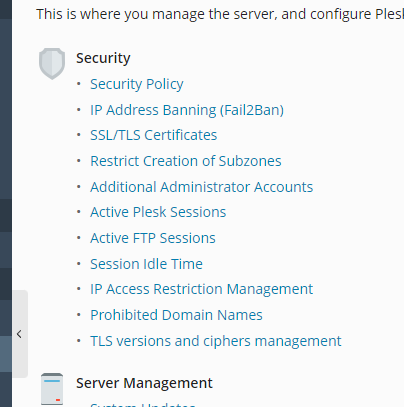The image size is (404, 407).
Task: Open Prohibited Domain Names
Action: pyautogui.click(x=176, y=315)
